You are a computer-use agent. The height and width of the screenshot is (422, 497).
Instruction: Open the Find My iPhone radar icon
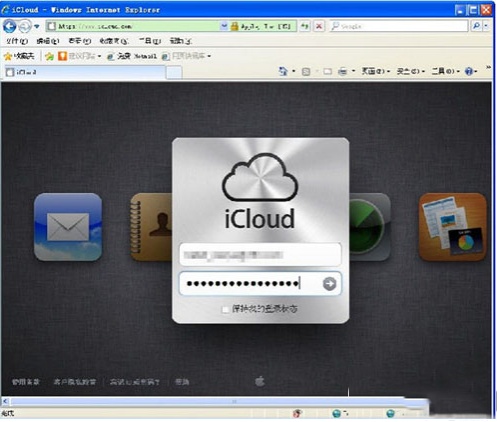[370, 227]
